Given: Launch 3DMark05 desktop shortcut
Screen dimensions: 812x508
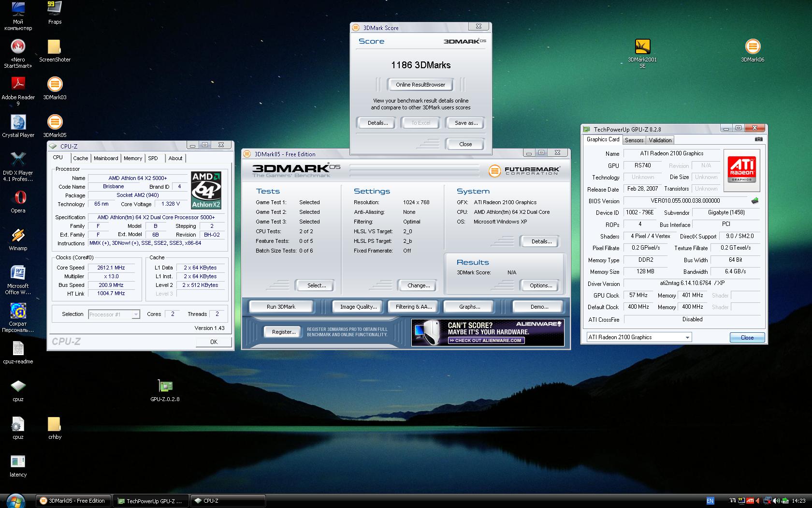Looking at the screenshot, I should 55,126.
